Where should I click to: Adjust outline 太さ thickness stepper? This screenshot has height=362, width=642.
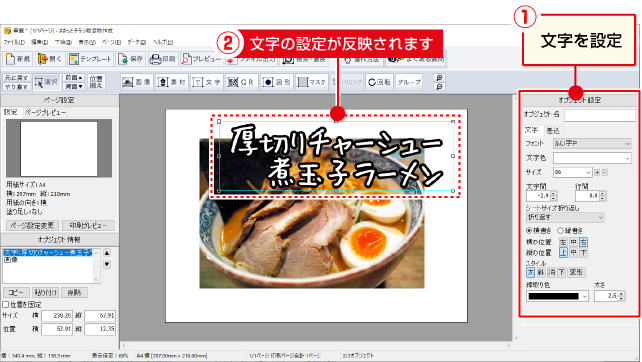[x=622, y=296]
